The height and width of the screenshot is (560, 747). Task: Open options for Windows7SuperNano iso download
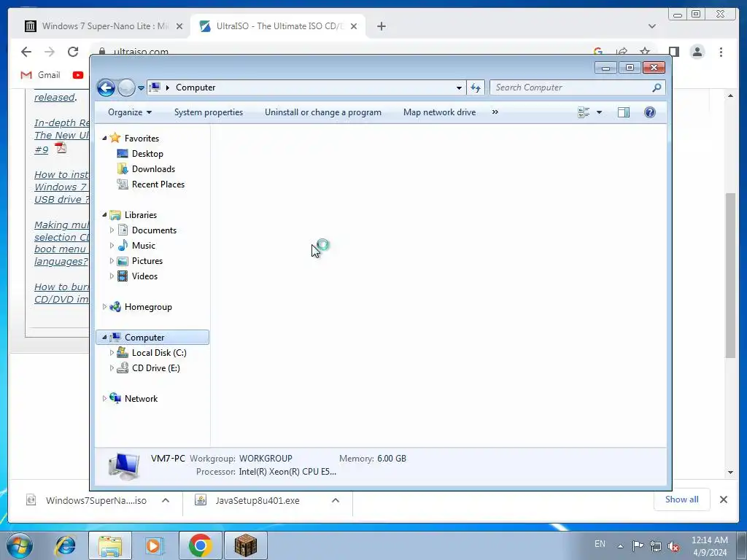tap(166, 500)
